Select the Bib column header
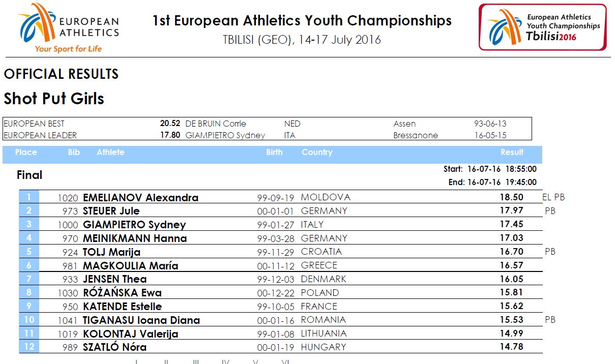Viewport: 615px width, 364px height. [x=74, y=152]
